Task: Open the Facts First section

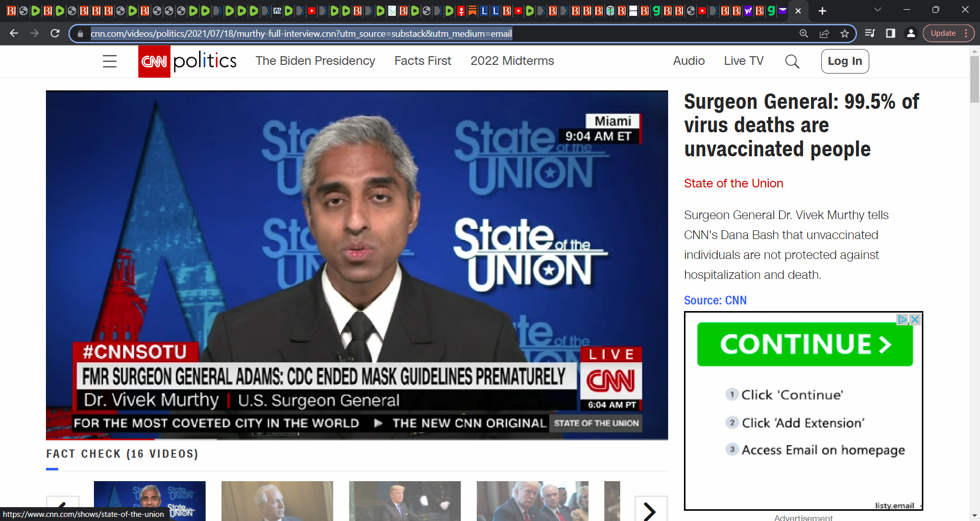Action: (x=423, y=61)
